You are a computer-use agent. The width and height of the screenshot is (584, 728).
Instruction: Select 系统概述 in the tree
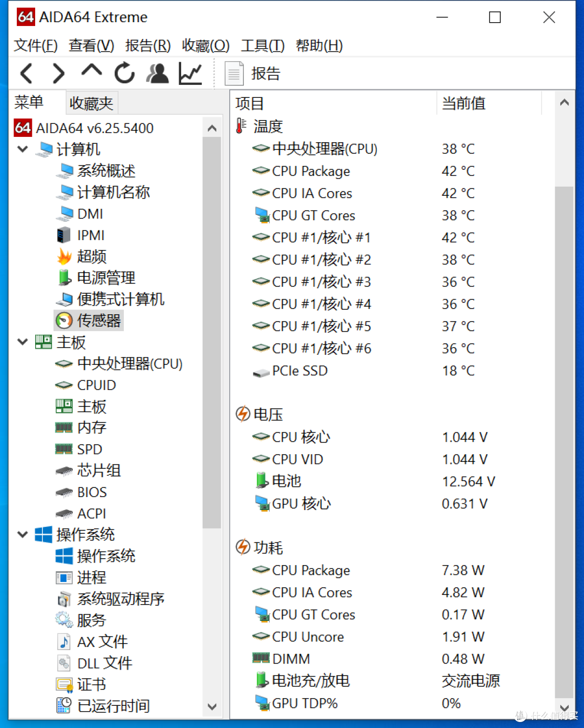click(106, 170)
